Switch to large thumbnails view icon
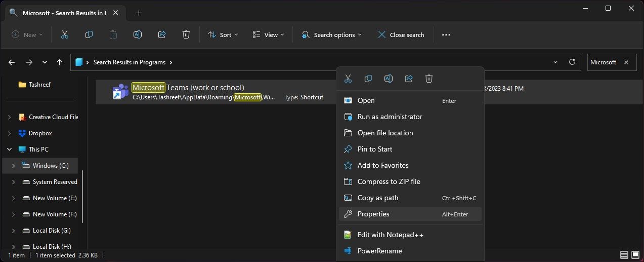This screenshot has width=644, height=262. tap(635, 255)
